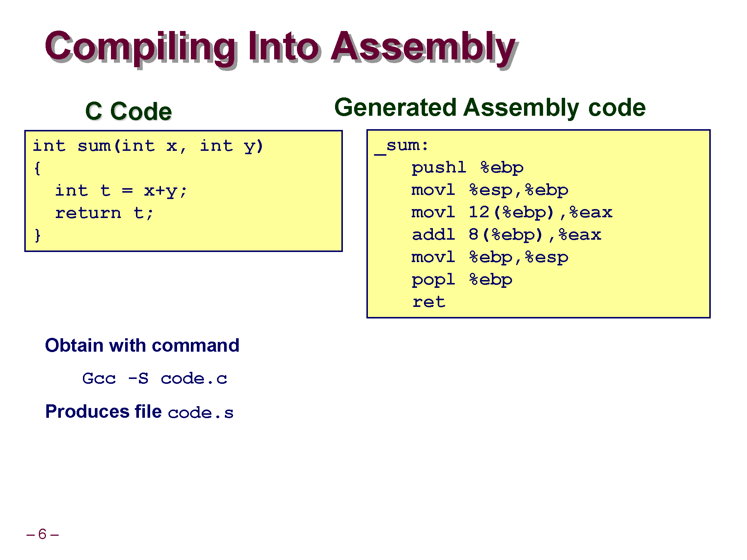The height and width of the screenshot is (560, 747).
Task: Click the 'ret' instruction
Action: point(429,302)
